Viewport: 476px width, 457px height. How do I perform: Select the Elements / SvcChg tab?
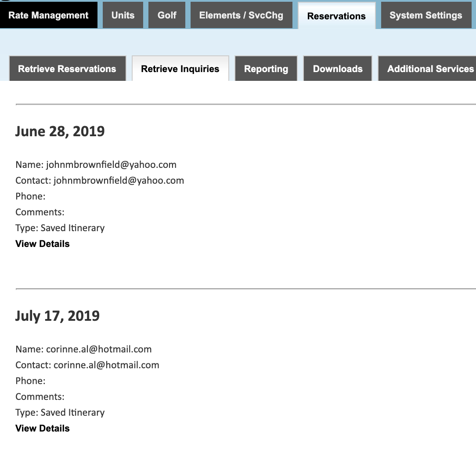pos(242,15)
